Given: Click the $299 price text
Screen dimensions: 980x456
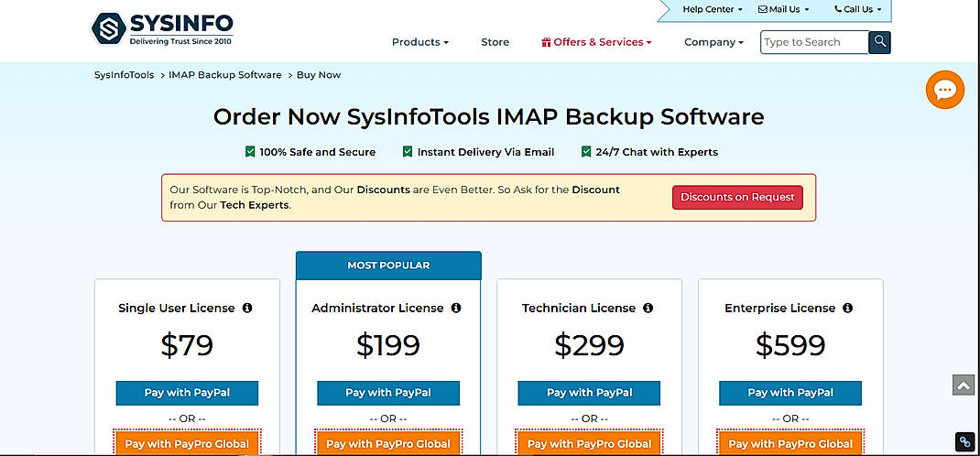Looking at the screenshot, I should pyautogui.click(x=589, y=345).
